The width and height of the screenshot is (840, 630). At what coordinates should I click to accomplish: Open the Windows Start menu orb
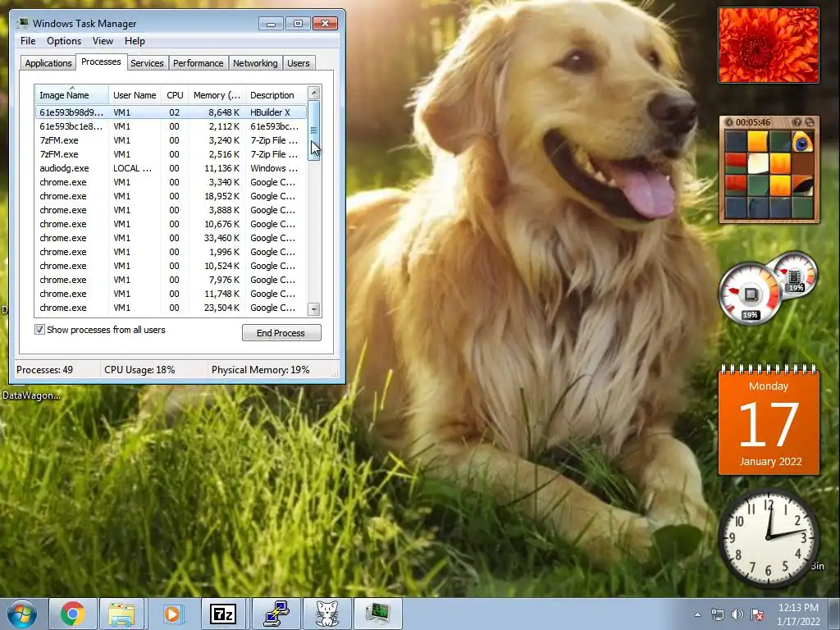21,614
